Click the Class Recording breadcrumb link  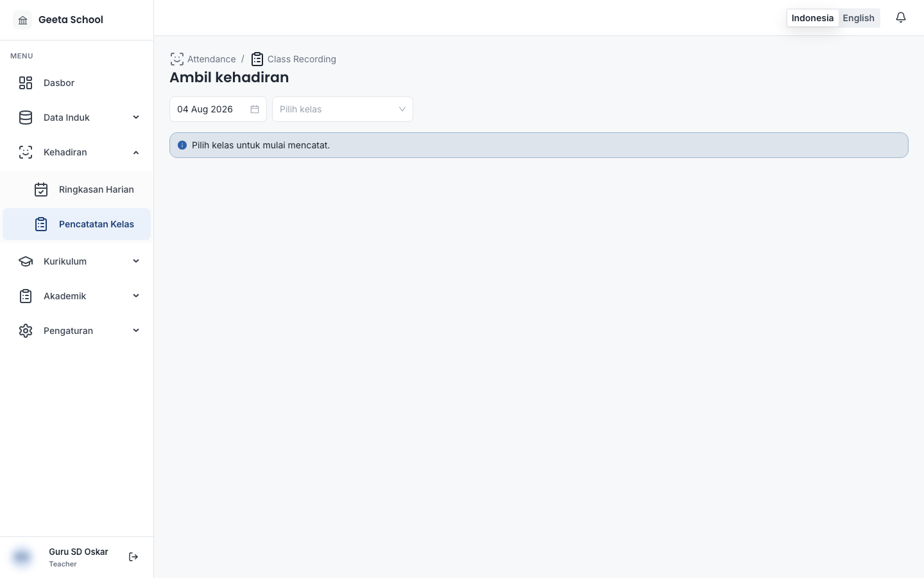(x=302, y=59)
